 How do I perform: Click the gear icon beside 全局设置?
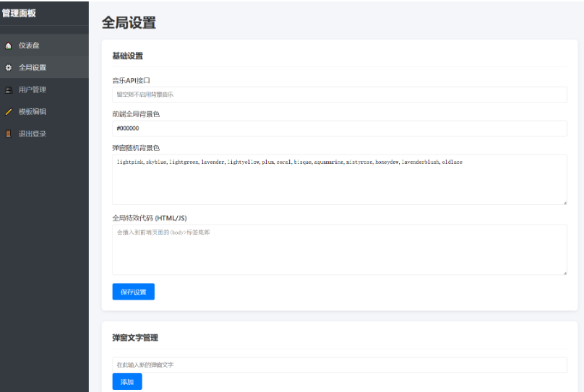click(x=8, y=68)
